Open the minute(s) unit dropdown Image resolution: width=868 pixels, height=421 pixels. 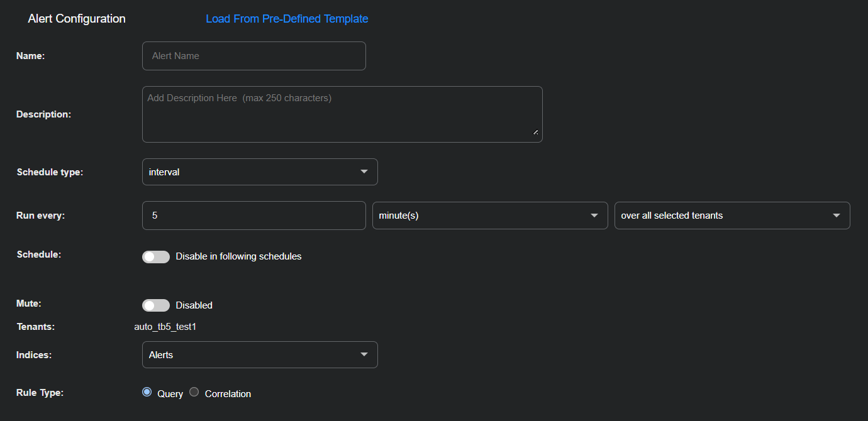pyautogui.click(x=489, y=216)
